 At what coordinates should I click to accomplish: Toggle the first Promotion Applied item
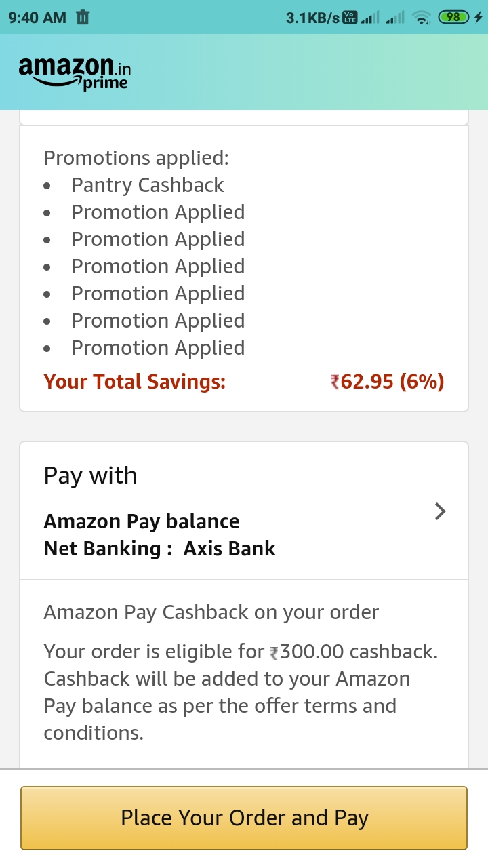pyautogui.click(x=158, y=212)
